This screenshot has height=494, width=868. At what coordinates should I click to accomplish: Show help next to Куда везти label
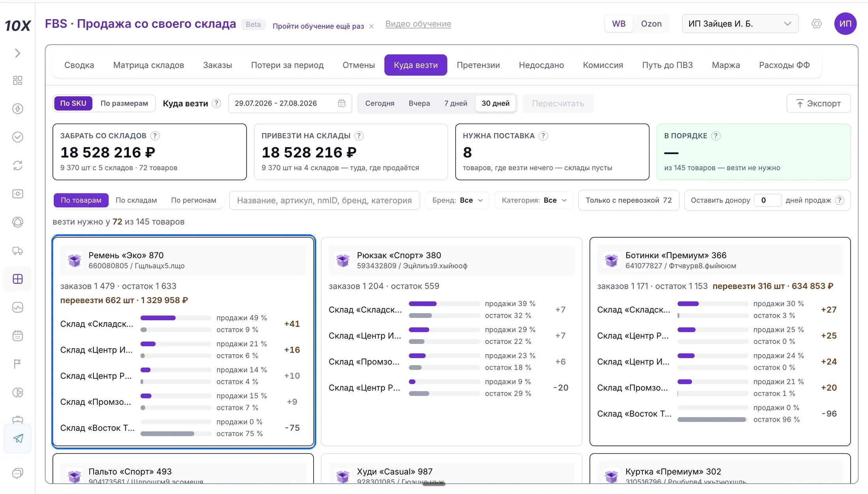(x=216, y=103)
